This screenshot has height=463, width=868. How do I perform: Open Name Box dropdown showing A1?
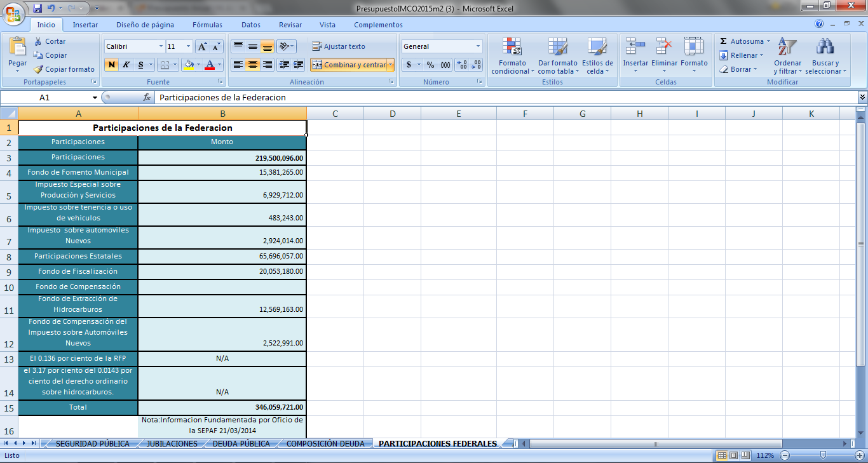click(x=95, y=98)
